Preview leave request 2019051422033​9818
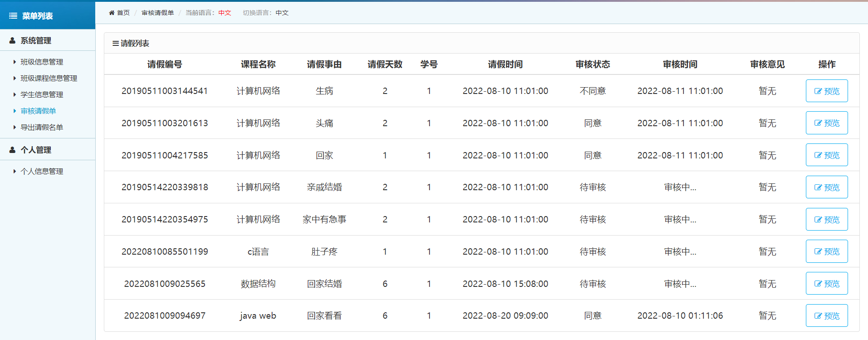Viewport: 868px width, 340px height. pyautogui.click(x=827, y=187)
